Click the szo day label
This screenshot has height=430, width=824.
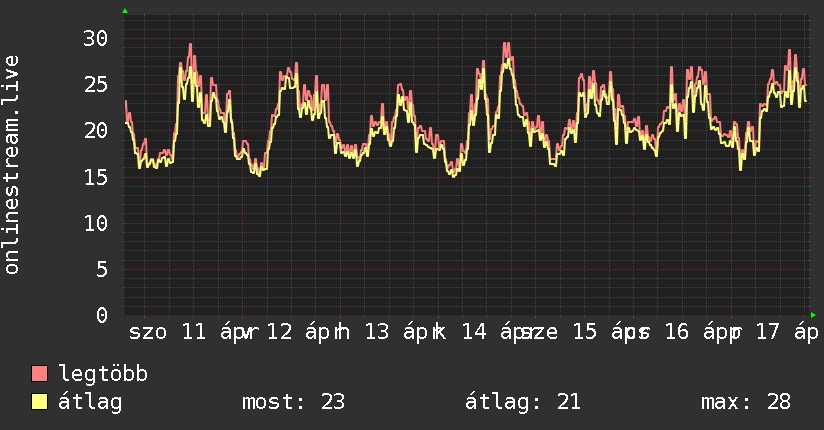pos(148,333)
